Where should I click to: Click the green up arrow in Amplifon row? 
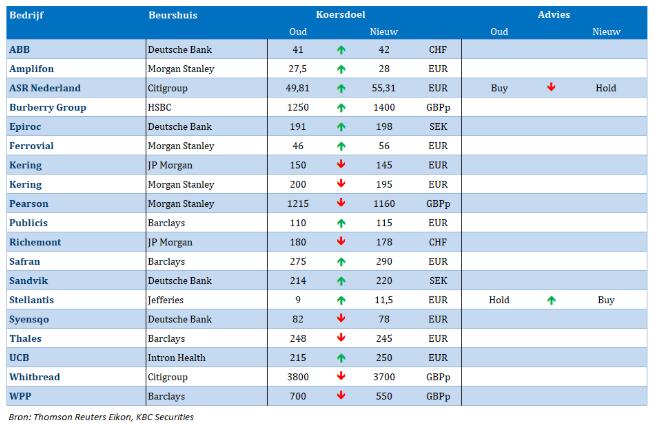pyautogui.click(x=341, y=69)
